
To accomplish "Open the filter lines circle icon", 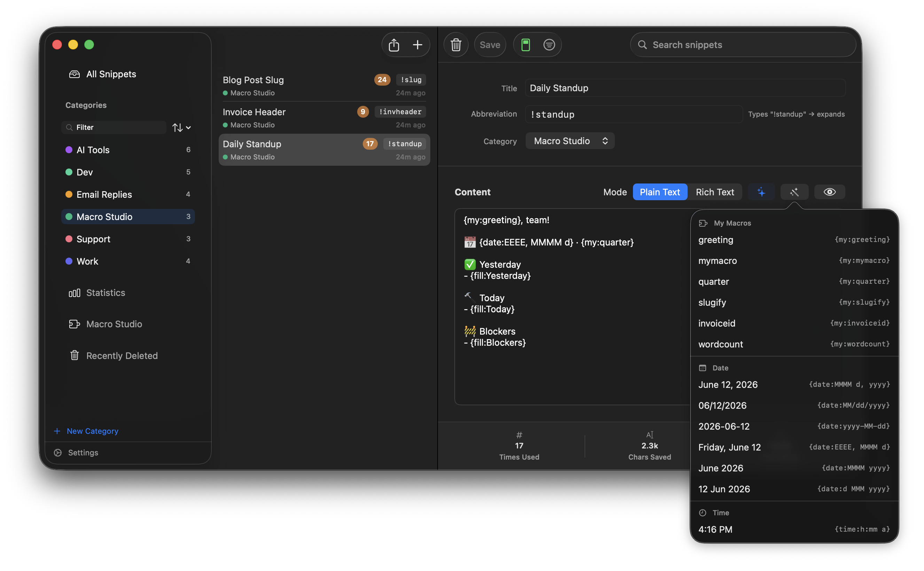I will pos(549,45).
